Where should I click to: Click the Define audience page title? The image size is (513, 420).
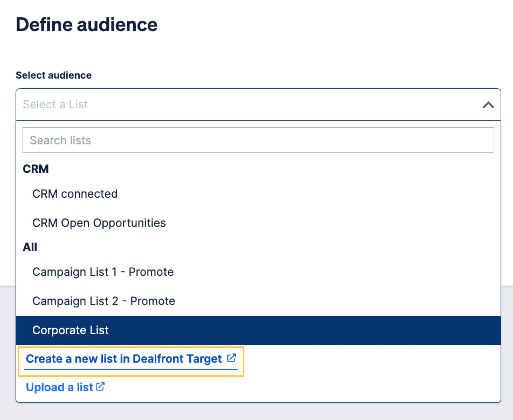(x=87, y=24)
